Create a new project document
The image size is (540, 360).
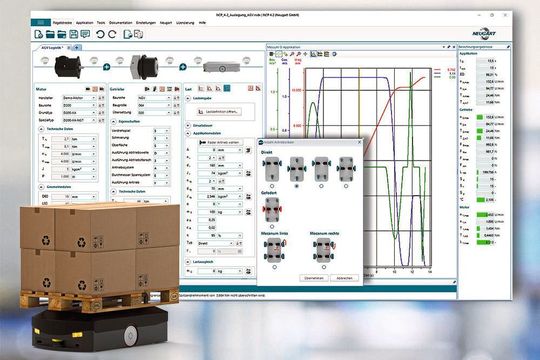coord(39,34)
